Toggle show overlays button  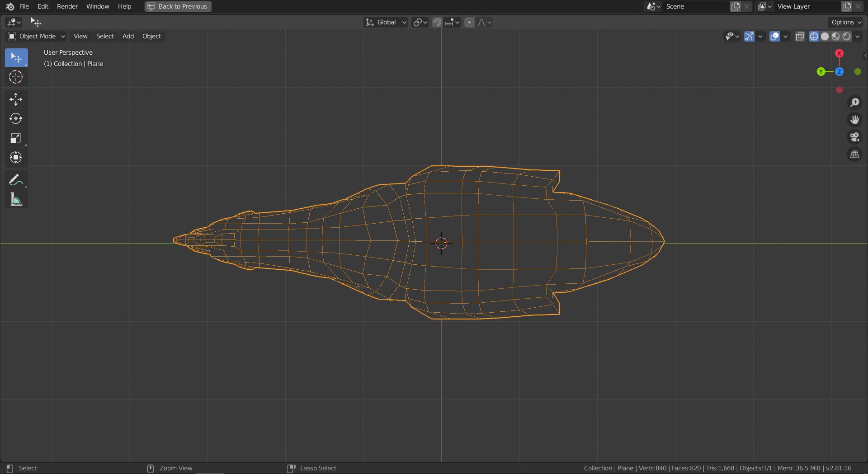[774, 37]
